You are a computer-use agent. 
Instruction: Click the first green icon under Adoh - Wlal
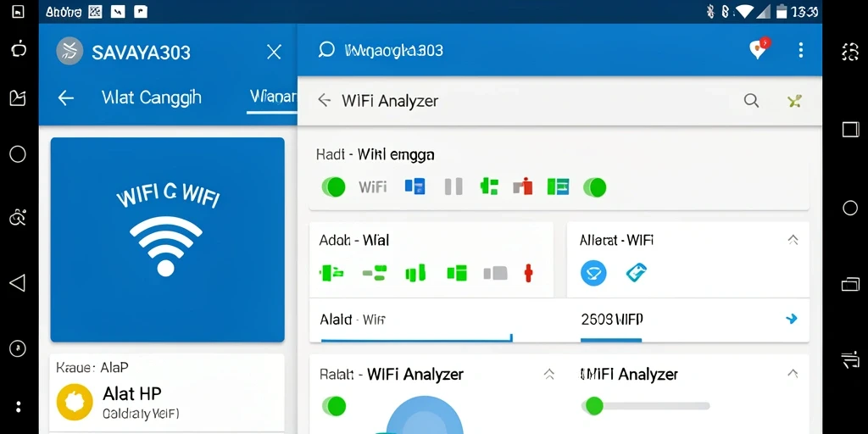331,272
